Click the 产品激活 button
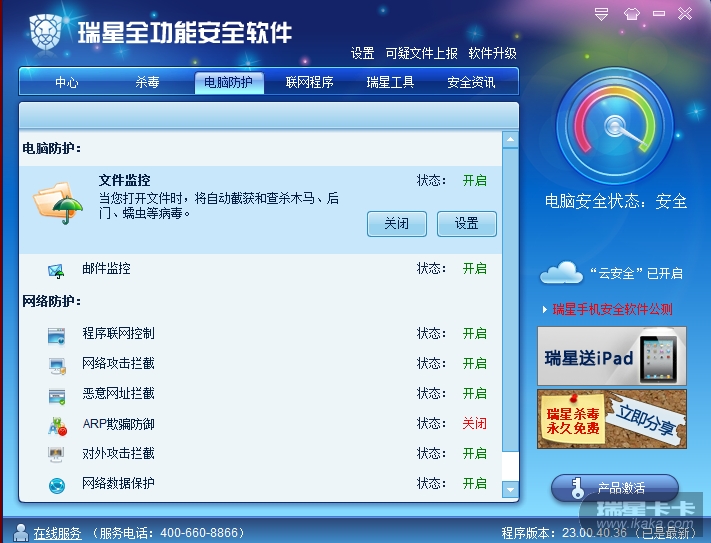Screen dimensions: 711x543 tap(614, 488)
